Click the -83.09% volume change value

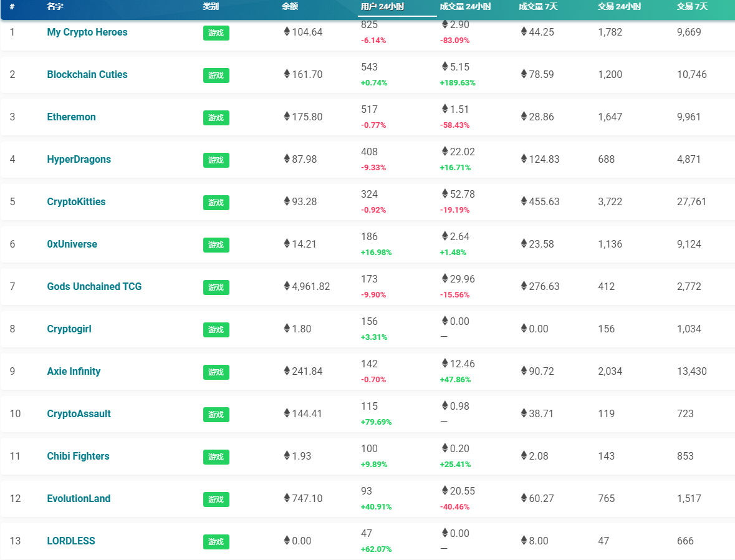point(454,41)
